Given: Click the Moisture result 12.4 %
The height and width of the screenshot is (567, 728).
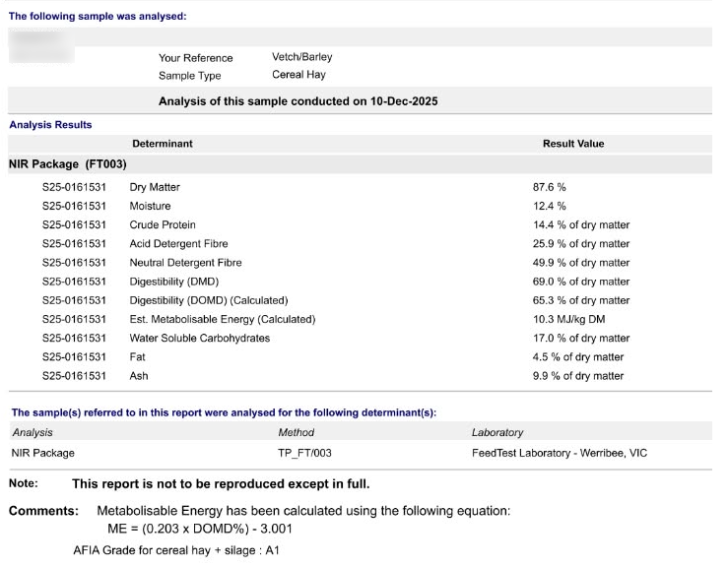Looking at the screenshot, I should pos(549,206).
